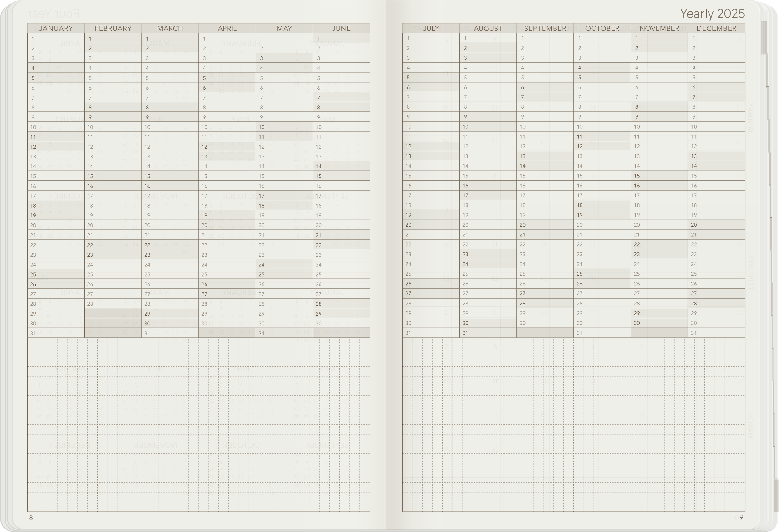Screen dimensions: 779x532
Task: Select the FEBRUARY month header
Action: pos(113,28)
